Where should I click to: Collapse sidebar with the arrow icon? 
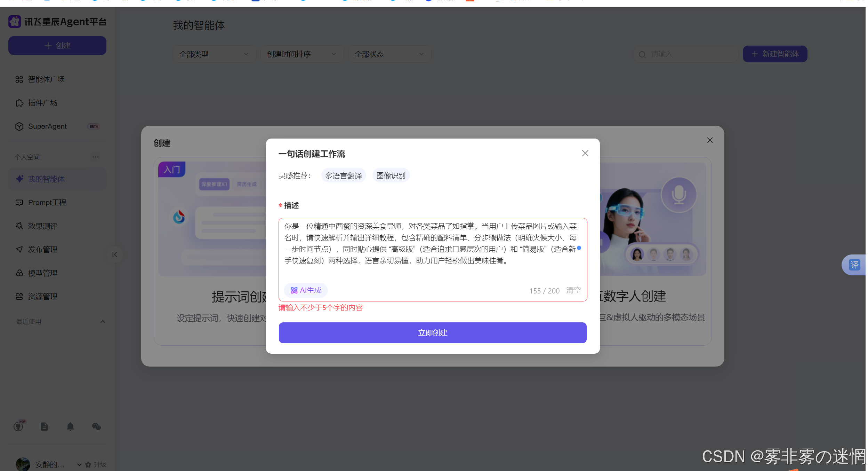tap(115, 254)
